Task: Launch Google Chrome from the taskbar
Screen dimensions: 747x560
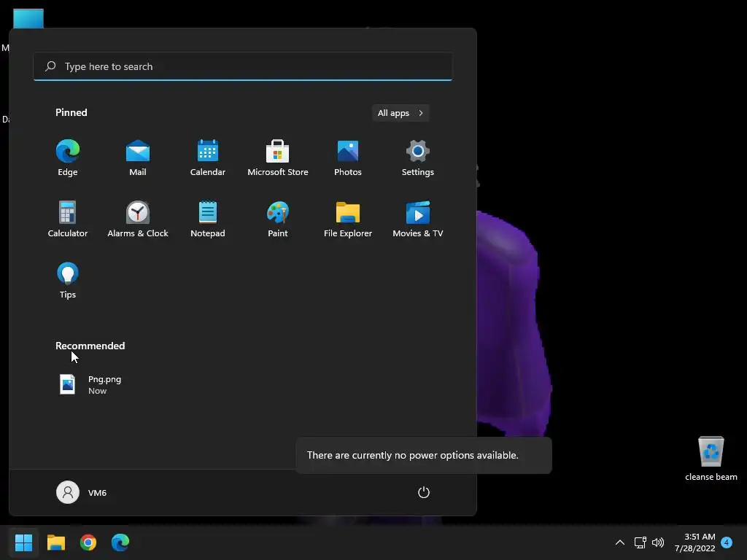Action: (88, 542)
